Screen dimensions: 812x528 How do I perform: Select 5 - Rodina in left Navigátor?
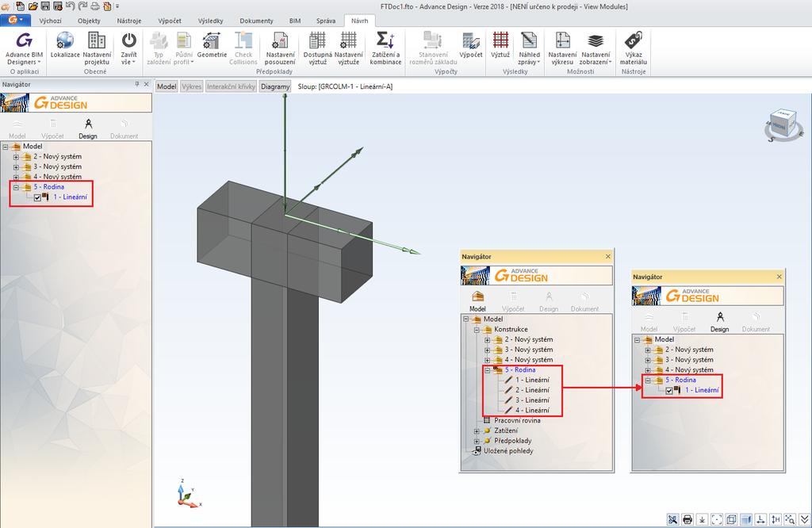pos(48,187)
